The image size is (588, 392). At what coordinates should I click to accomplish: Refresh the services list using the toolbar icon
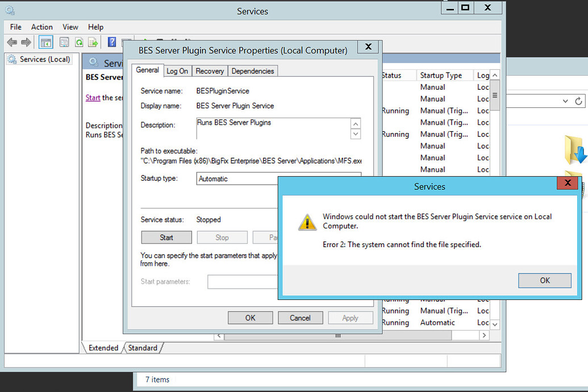[x=80, y=41]
